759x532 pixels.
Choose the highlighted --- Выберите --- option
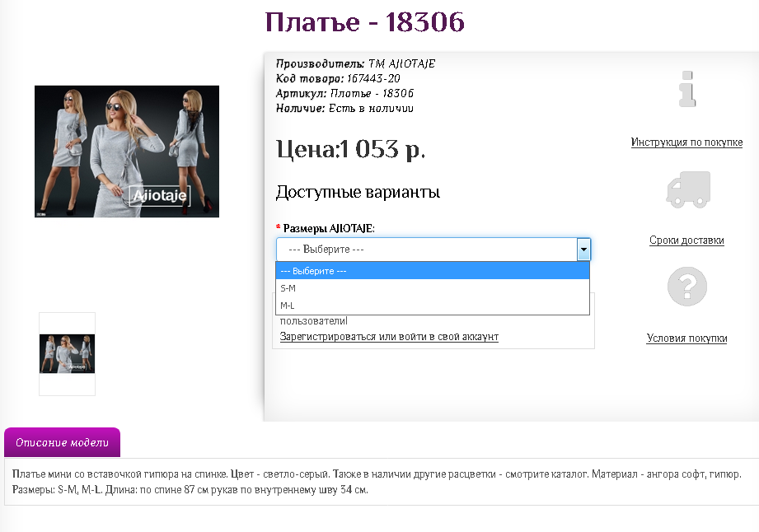point(433,271)
